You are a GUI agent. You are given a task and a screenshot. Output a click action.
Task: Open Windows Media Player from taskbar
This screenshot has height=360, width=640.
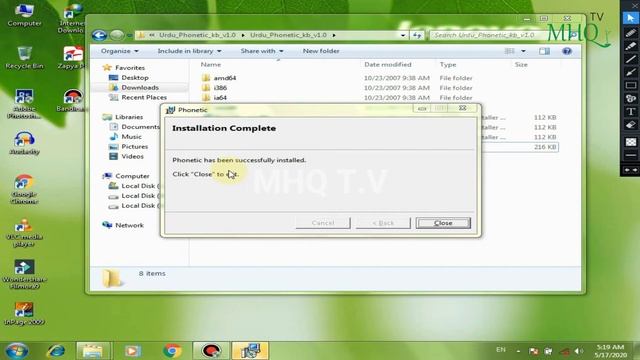pos(132,351)
